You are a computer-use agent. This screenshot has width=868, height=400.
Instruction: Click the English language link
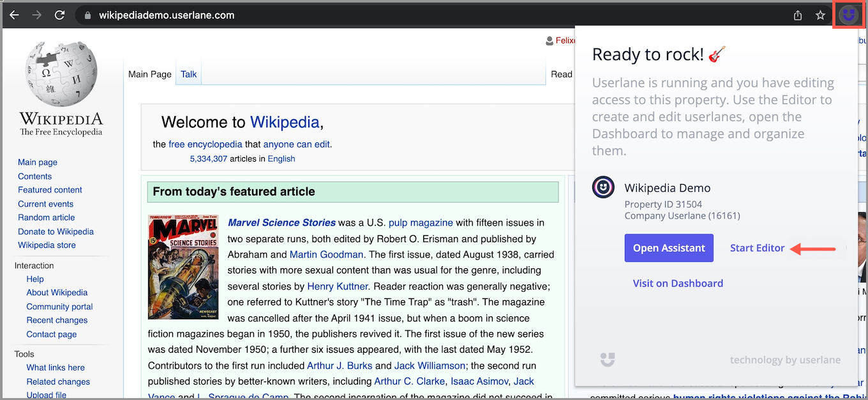tap(281, 158)
